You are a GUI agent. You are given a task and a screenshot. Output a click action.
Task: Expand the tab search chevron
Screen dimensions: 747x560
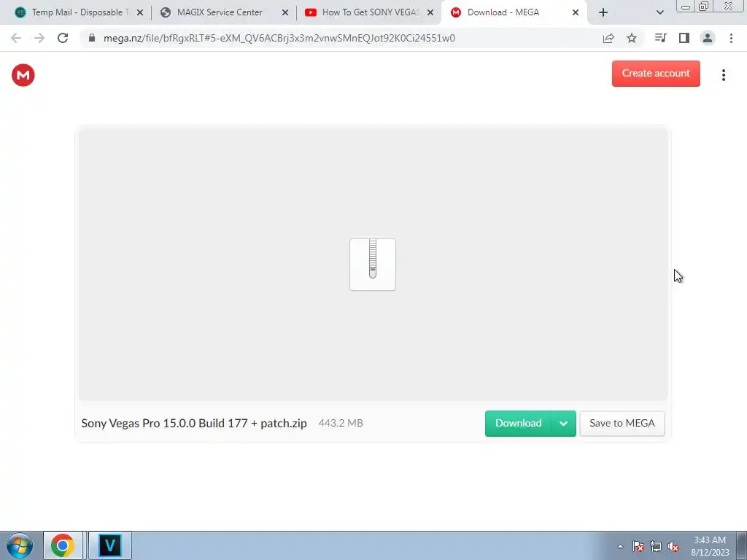659,13
